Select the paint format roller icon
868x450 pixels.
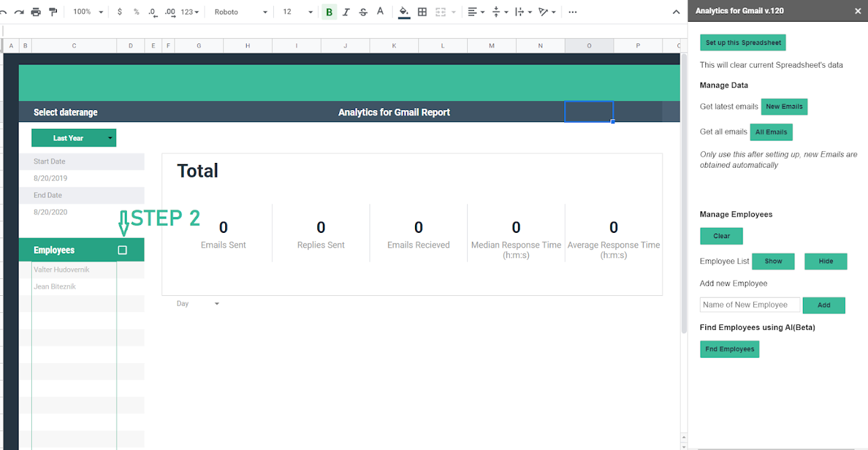coord(53,12)
